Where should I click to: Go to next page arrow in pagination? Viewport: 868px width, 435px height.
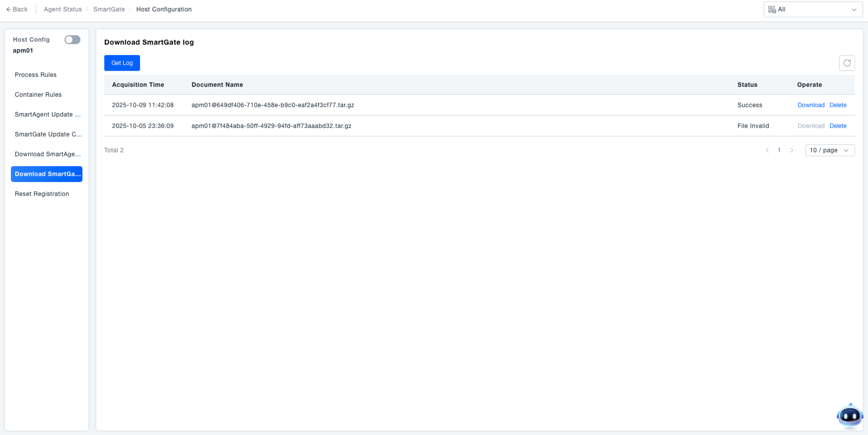tap(792, 150)
